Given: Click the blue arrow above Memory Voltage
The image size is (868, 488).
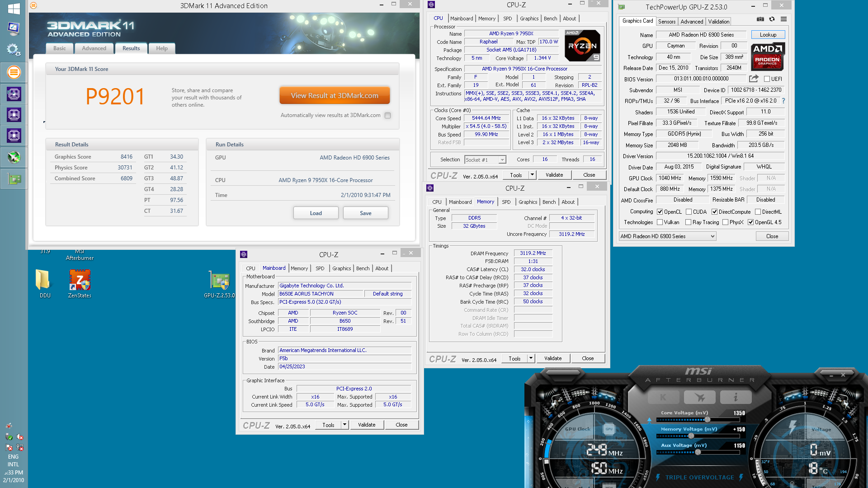Looking at the screenshot, I should (x=649, y=420).
